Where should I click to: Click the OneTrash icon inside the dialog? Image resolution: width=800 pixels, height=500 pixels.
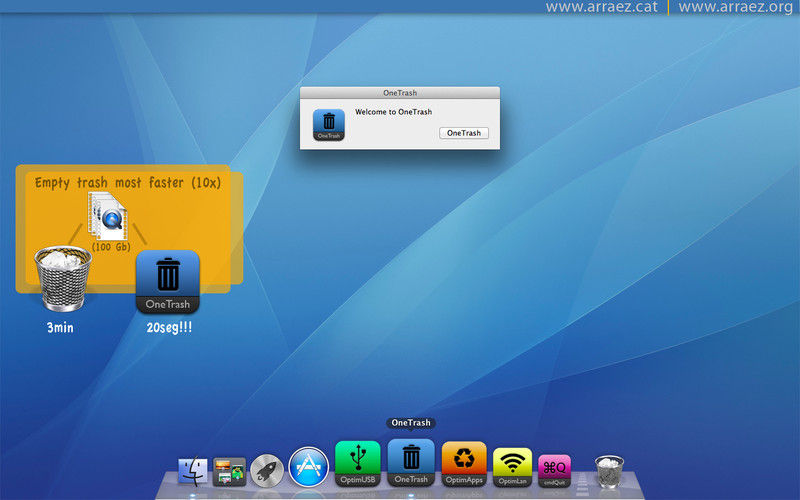pyautogui.click(x=329, y=125)
